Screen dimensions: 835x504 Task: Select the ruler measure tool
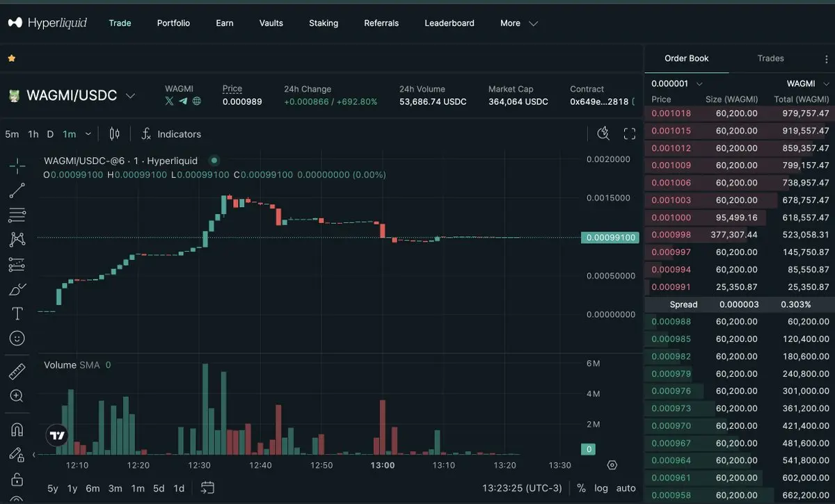pyautogui.click(x=17, y=371)
